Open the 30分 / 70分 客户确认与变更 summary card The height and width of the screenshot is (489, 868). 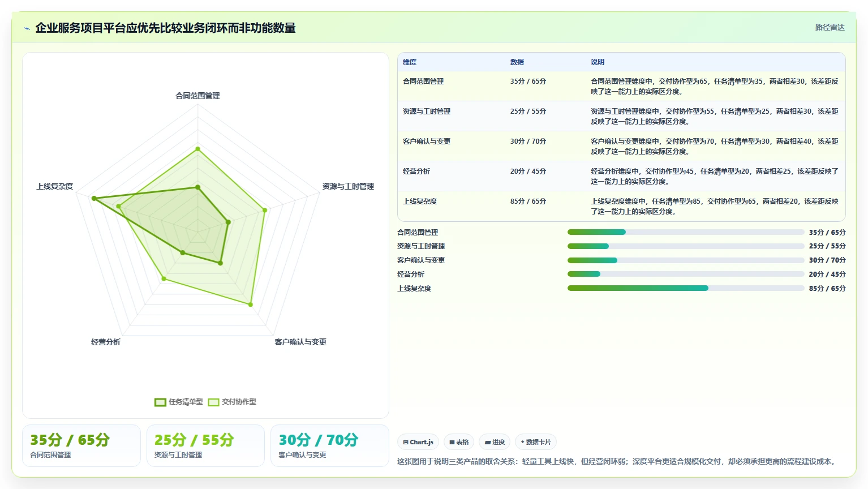pyautogui.click(x=330, y=445)
